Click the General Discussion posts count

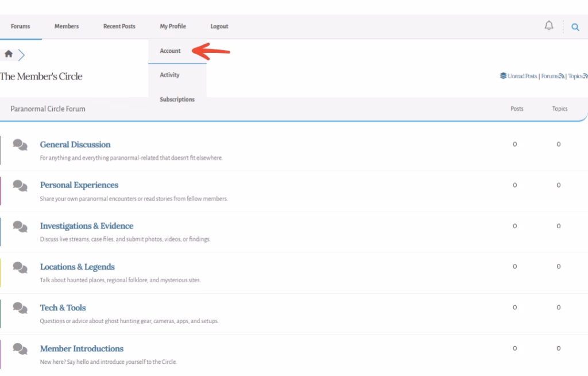tap(514, 144)
